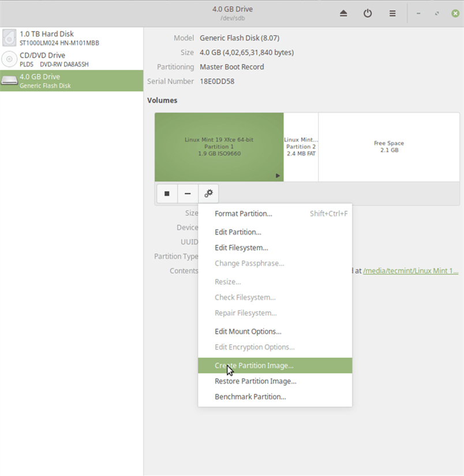Power off the selected drive
This screenshot has height=476, width=464.
[x=368, y=13]
